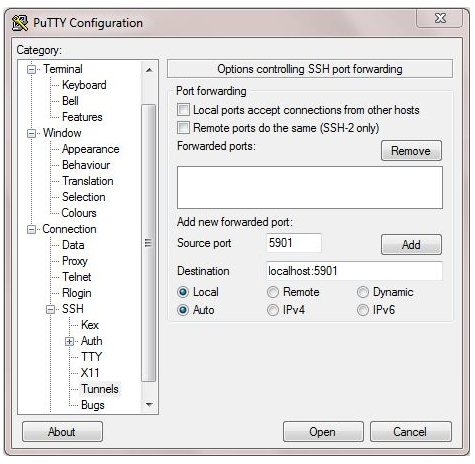Select the IPv6 radio button
Viewport: 475px width, 464px height.
(363, 310)
